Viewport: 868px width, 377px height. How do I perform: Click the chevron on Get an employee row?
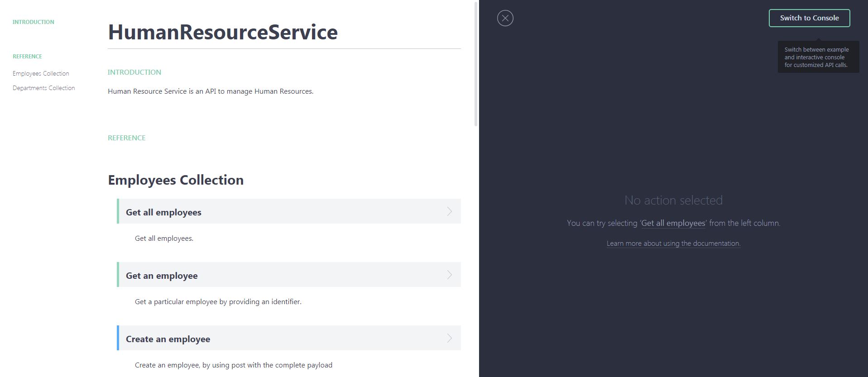(449, 275)
